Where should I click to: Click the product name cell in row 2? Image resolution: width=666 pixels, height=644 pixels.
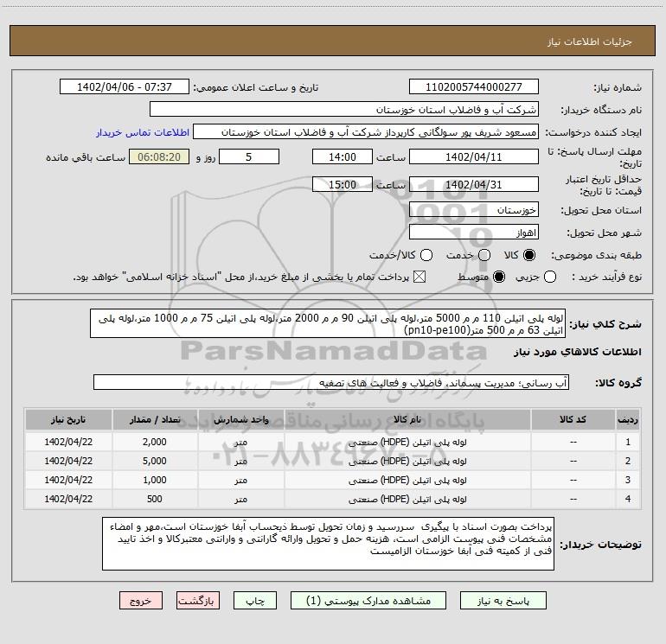coord(407,461)
